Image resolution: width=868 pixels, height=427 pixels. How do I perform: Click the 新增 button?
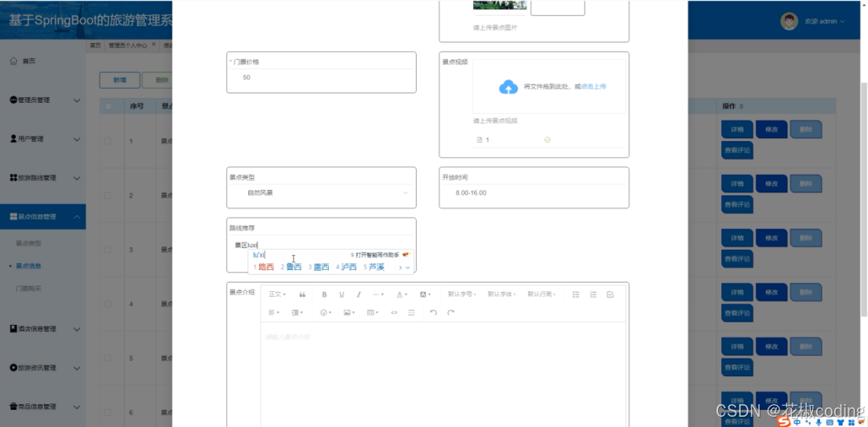click(119, 80)
